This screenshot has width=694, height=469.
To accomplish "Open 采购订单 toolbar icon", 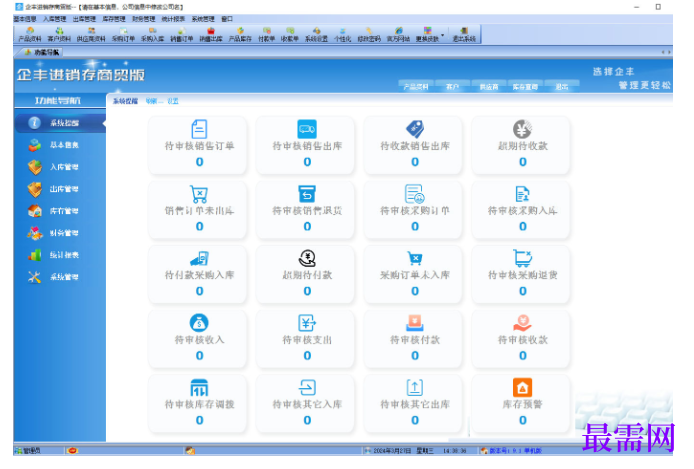I will (123, 35).
